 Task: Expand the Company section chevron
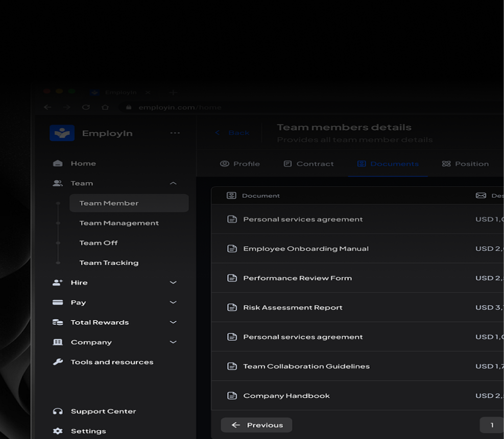pyautogui.click(x=173, y=342)
